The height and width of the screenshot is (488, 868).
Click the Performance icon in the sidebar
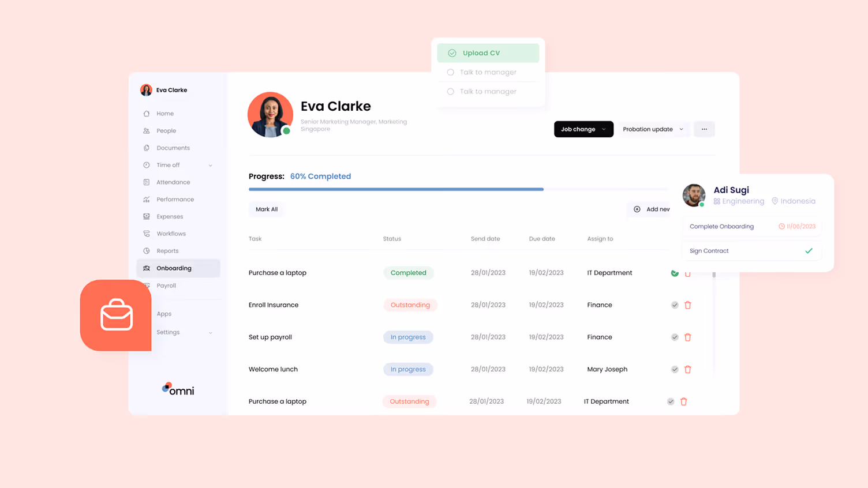(148, 199)
